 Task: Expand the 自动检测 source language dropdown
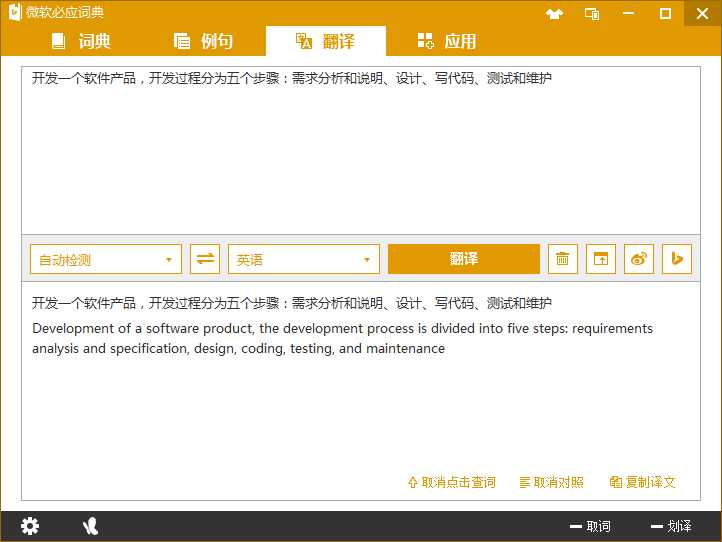106,259
